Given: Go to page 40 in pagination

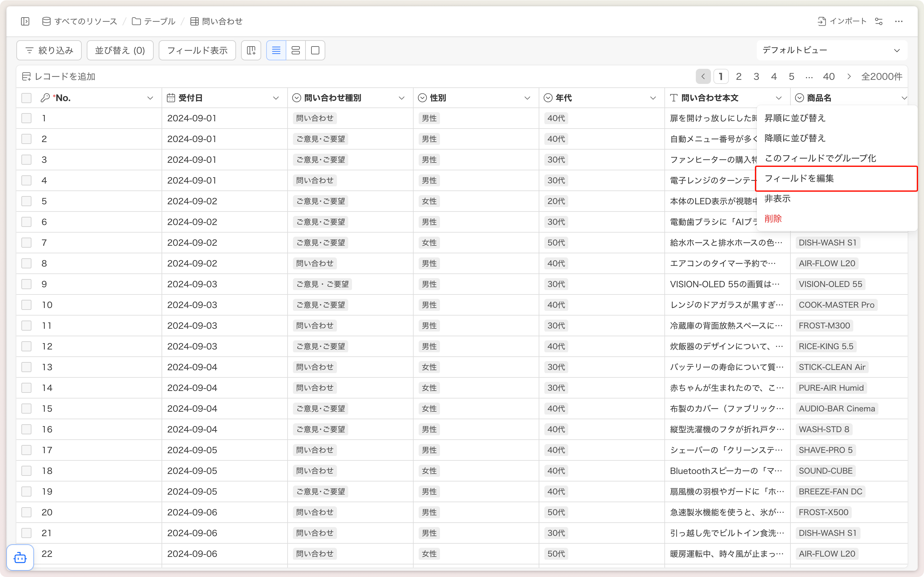Looking at the screenshot, I should 828,77.
